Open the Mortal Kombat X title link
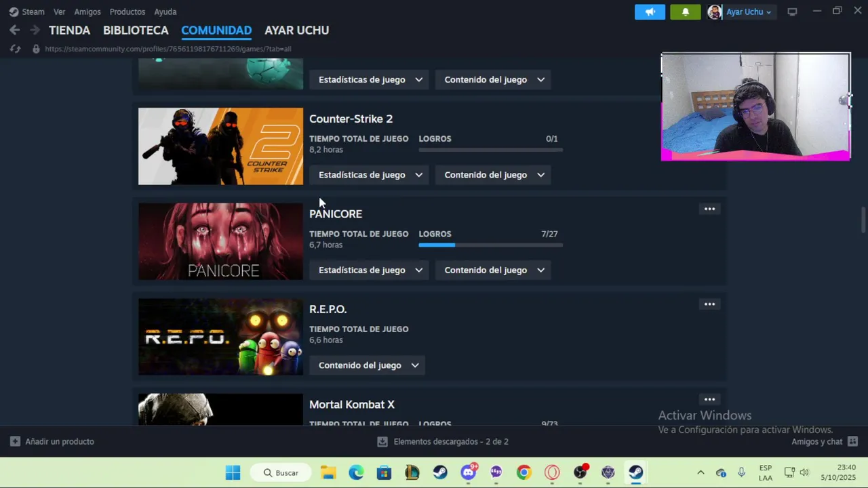The image size is (868, 488). coord(352,404)
